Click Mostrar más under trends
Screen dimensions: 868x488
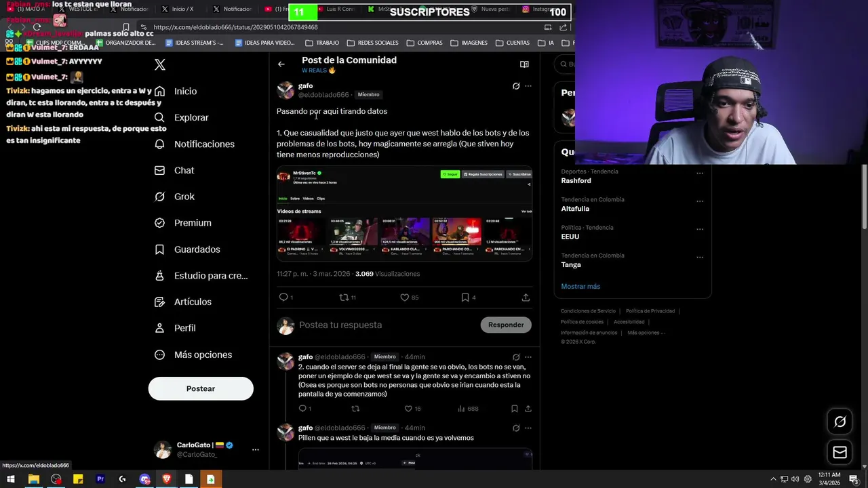(580, 286)
